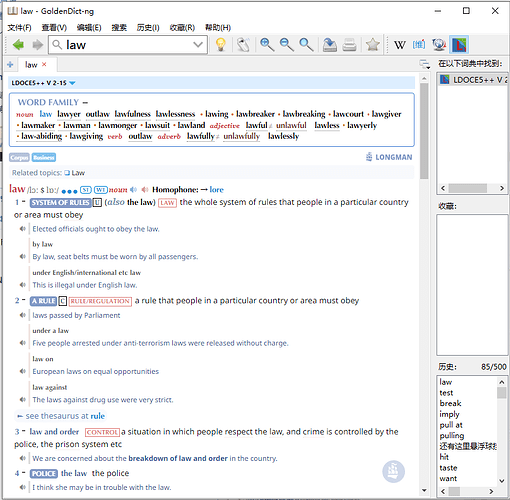This screenshot has width=510, height=500.
Task: Open the 历史(I) menu
Action: click(148, 28)
